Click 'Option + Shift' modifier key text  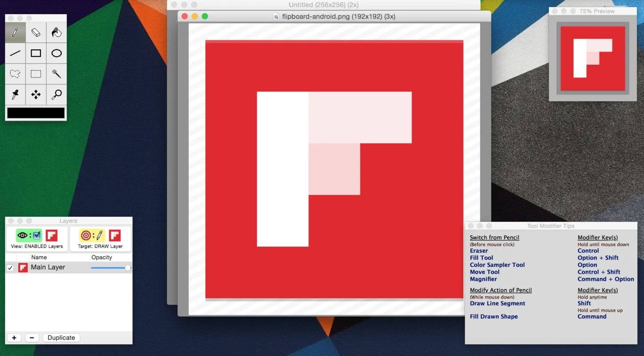coord(598,258)
